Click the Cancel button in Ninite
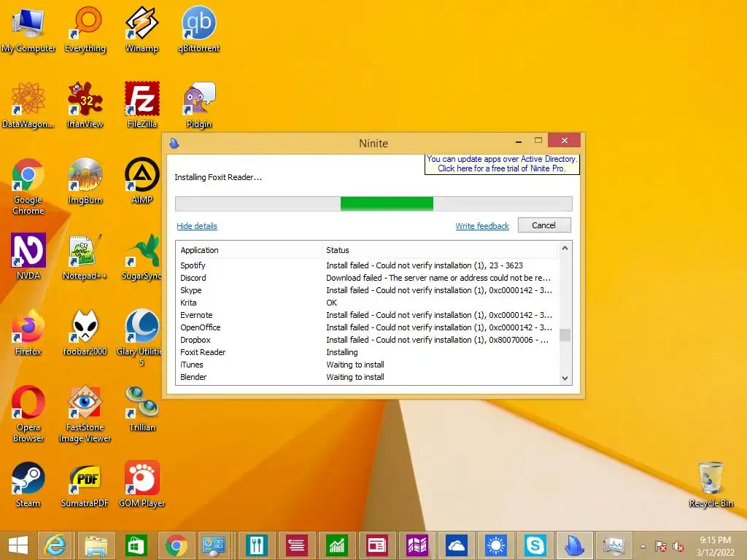 [x=544, y=225]
